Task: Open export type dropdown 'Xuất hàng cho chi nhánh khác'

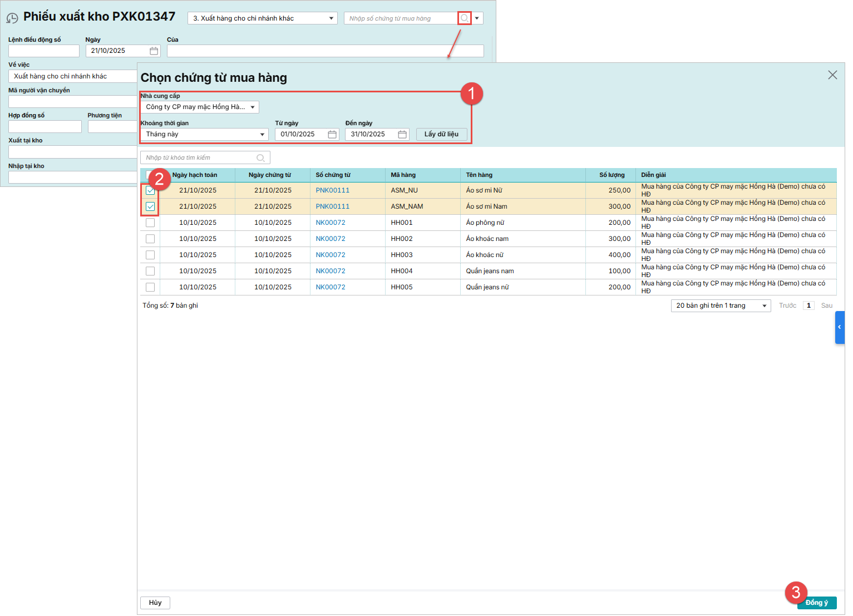Action: (263, 18)
